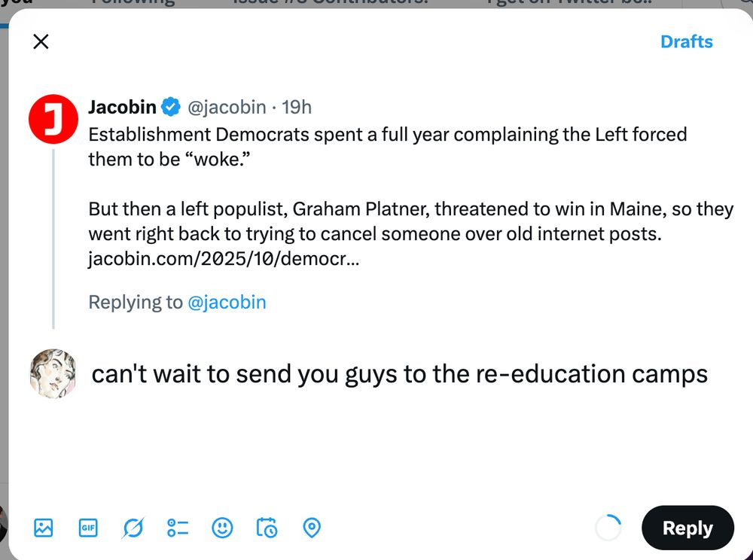Click the Grok enhance icon
Viewport: 753px width, 560px height.
pyautogui.click(x=133, y=528)
